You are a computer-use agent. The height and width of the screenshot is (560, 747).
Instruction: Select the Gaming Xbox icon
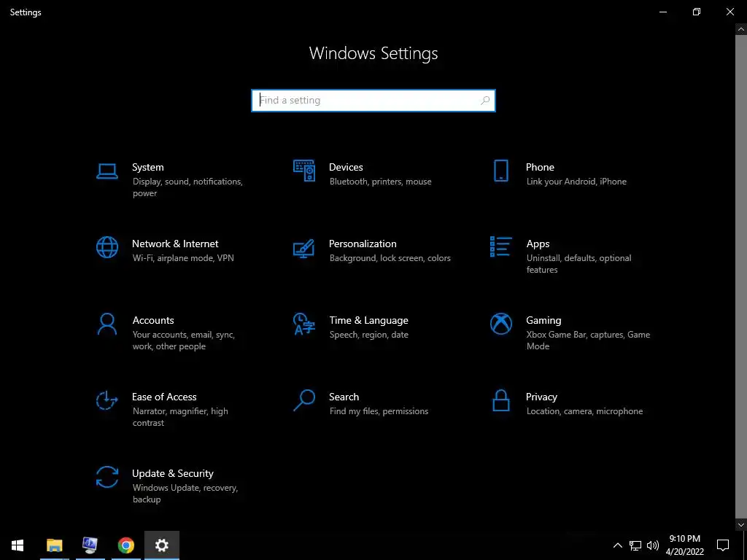pos(500,324)
